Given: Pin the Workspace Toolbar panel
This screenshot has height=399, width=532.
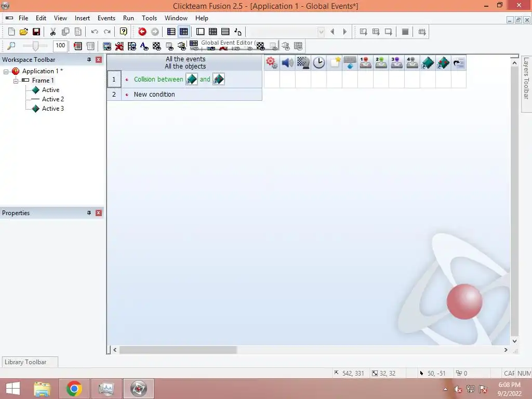Looking at the screenshot, I should point(89,60).
